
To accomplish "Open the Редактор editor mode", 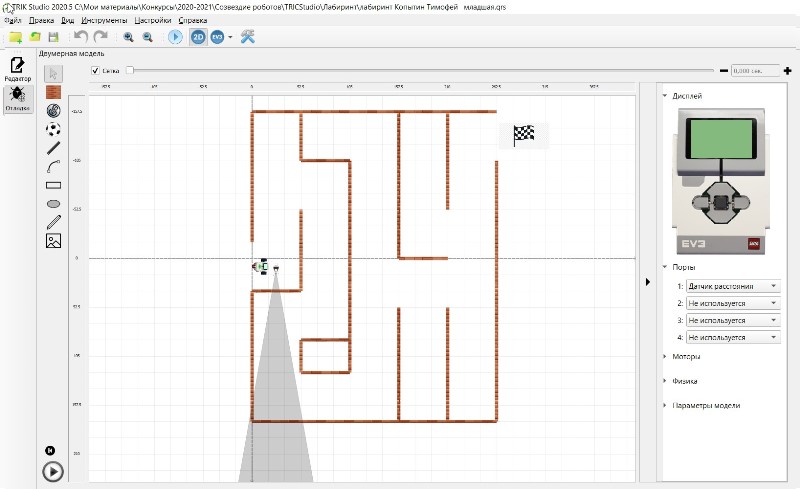I will [17, 68].
